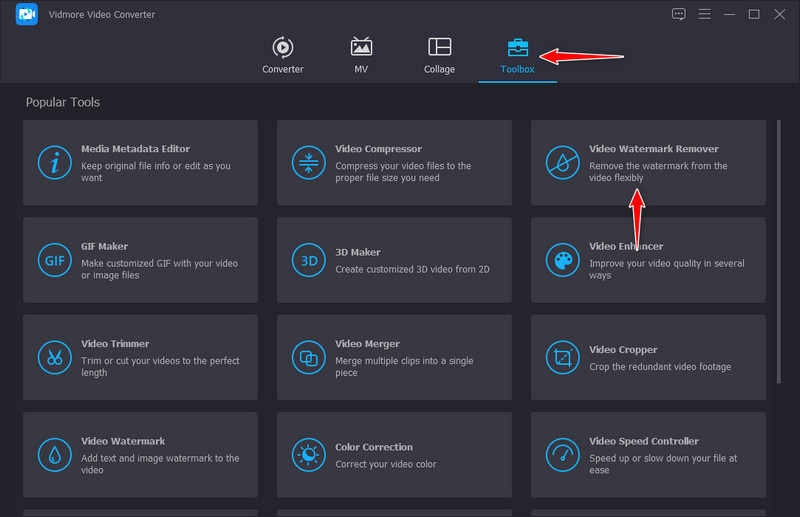This screenshot has height=517, width=800.
Task: Click the Vidmore Video Converter logo
Action: point(27,14)
